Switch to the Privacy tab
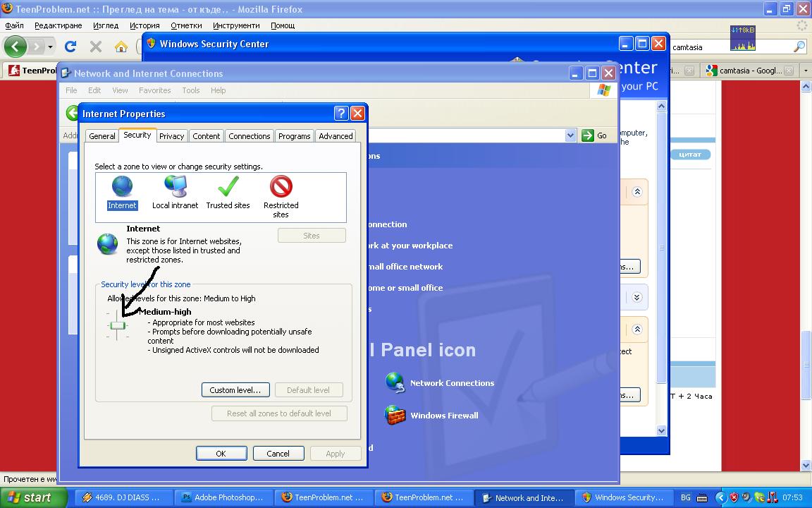This screenshot has height=508, width=812. point(171,135)
